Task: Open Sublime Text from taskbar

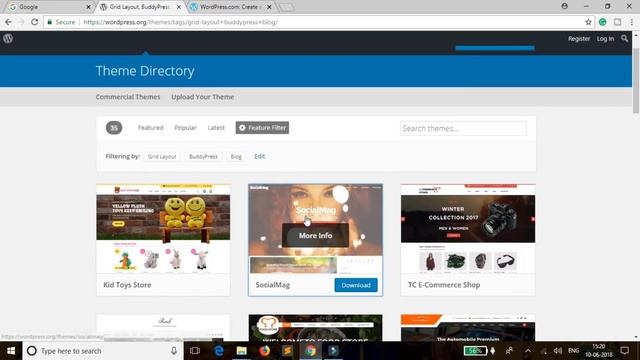Action: point(287,351)
